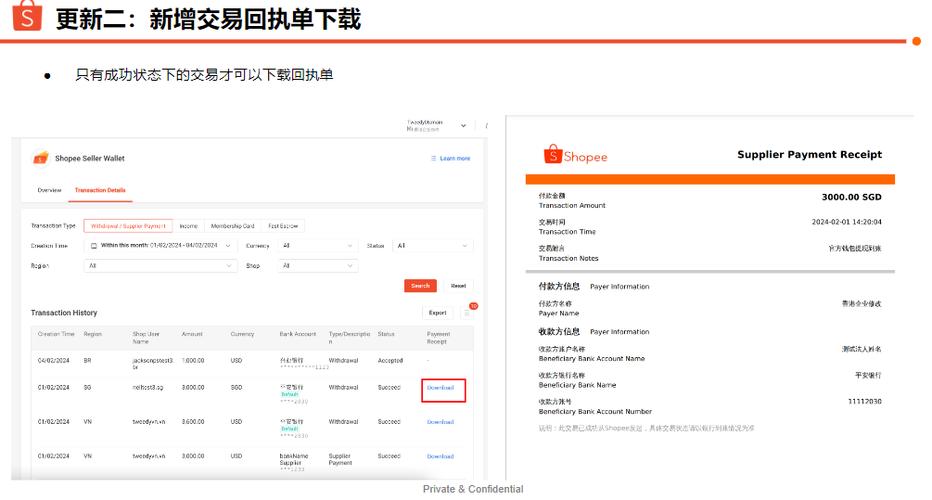The image size is (932, 500).
Task: Open the export history list icon with badge
Action: pos(468,312)
